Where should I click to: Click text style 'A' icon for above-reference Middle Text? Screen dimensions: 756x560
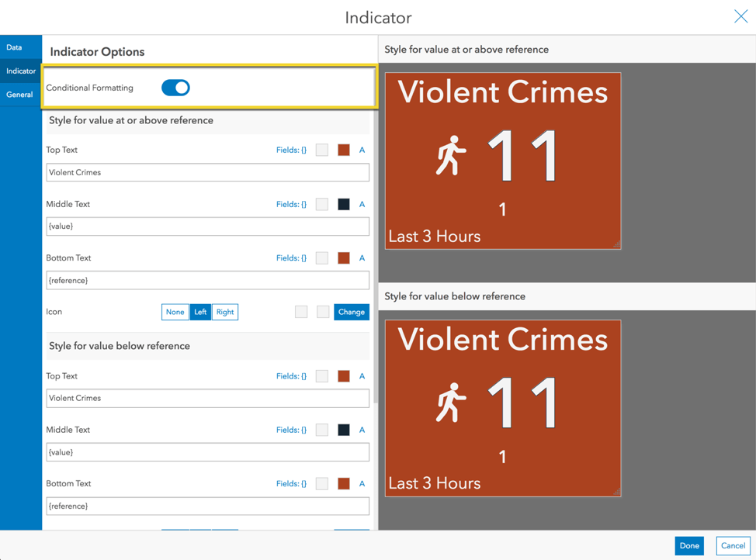click(x=362, y=204)
